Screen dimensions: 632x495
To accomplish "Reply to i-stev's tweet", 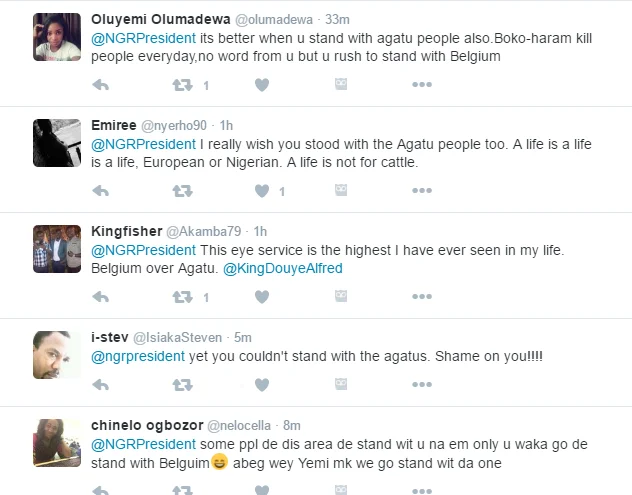I will [100, 384].
